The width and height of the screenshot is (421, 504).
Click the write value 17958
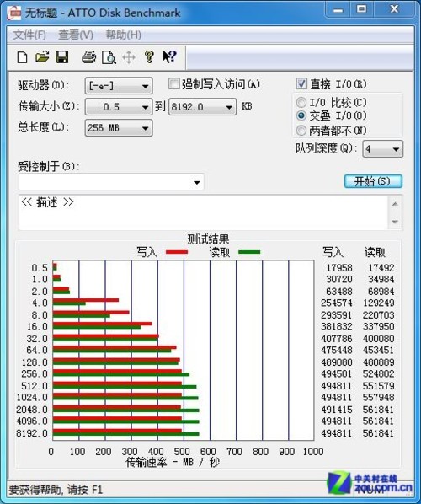pos(339,268)
